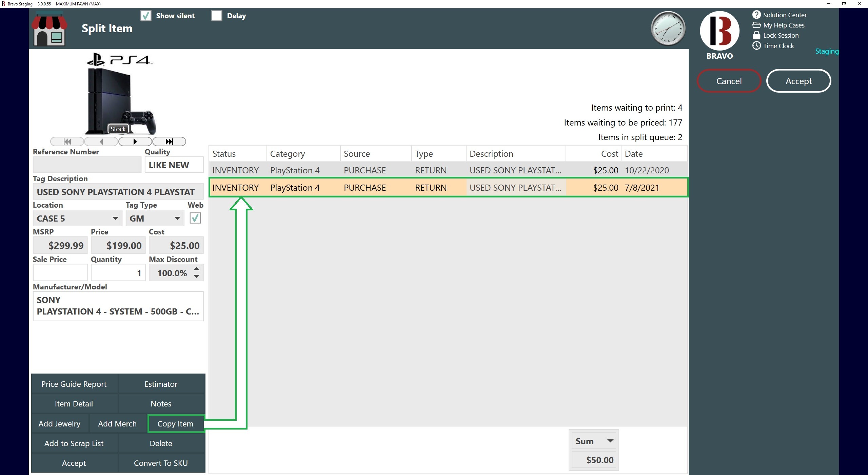Viewport: 868px width, 475px height.
Task: Click the red Cancel button
Action: [729, 81]
